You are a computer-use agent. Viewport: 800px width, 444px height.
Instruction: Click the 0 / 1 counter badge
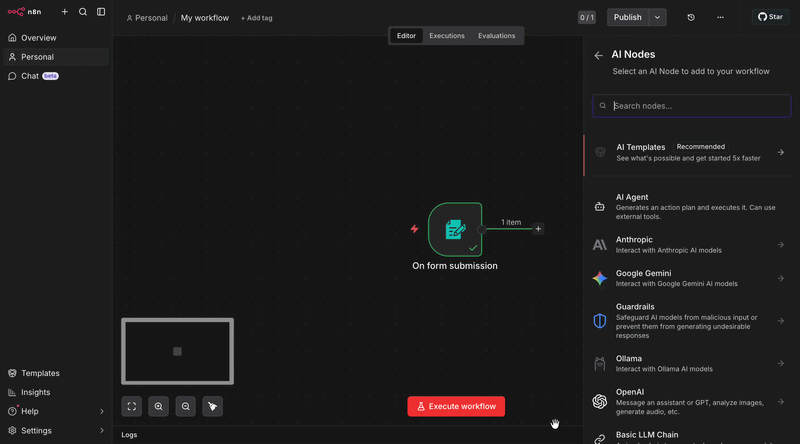(587, 17)
